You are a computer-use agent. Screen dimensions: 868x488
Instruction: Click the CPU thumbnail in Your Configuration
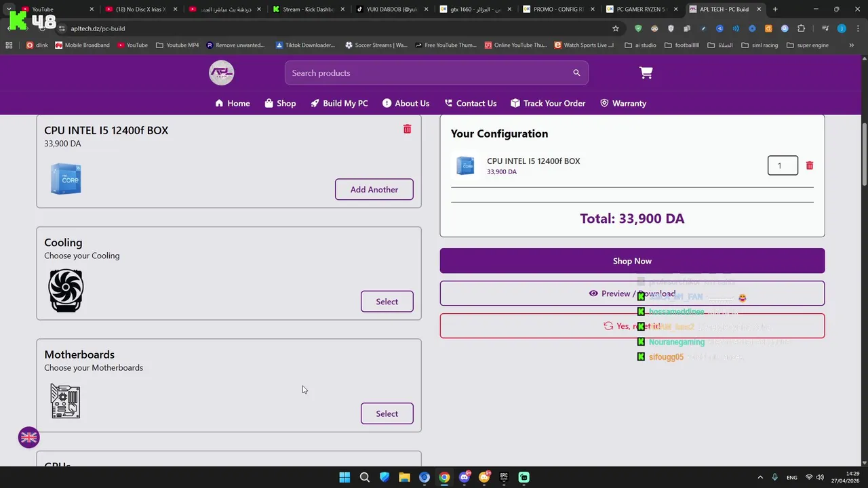pyautogui.click(x=465, y=165)
